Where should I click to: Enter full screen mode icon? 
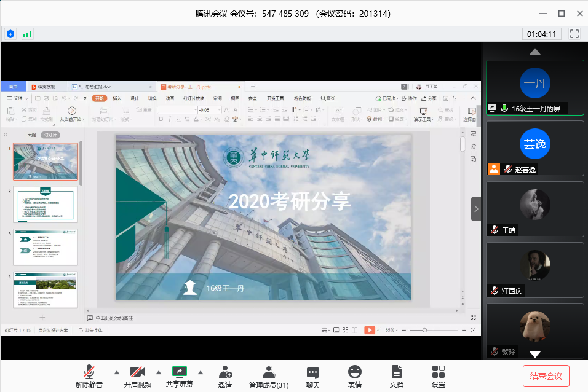(574, 34)
